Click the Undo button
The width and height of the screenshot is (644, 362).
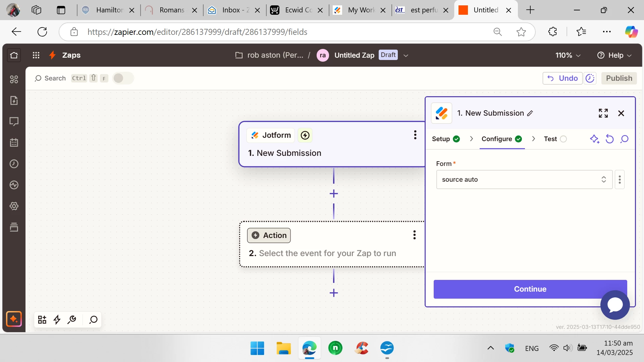(x=562, y=78)
